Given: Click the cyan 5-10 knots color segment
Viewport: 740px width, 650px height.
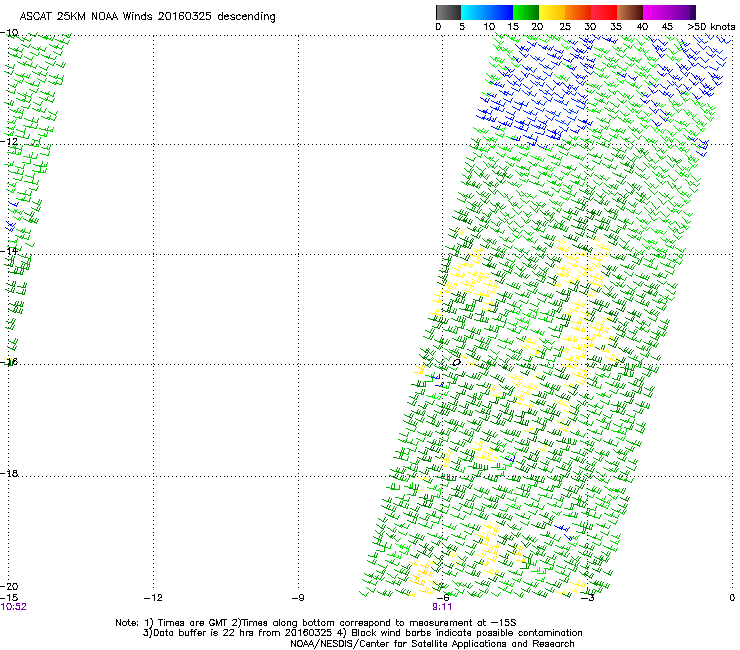Looking at the screenshot, I should (x=474, y=12).
